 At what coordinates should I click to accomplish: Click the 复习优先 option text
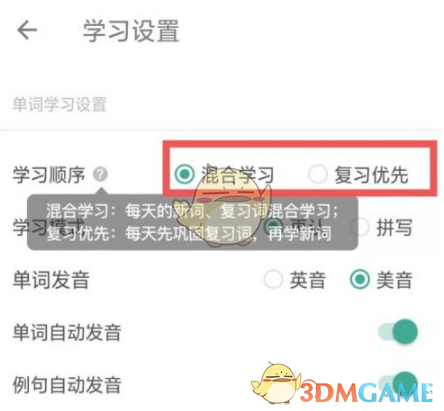point(371,174)
